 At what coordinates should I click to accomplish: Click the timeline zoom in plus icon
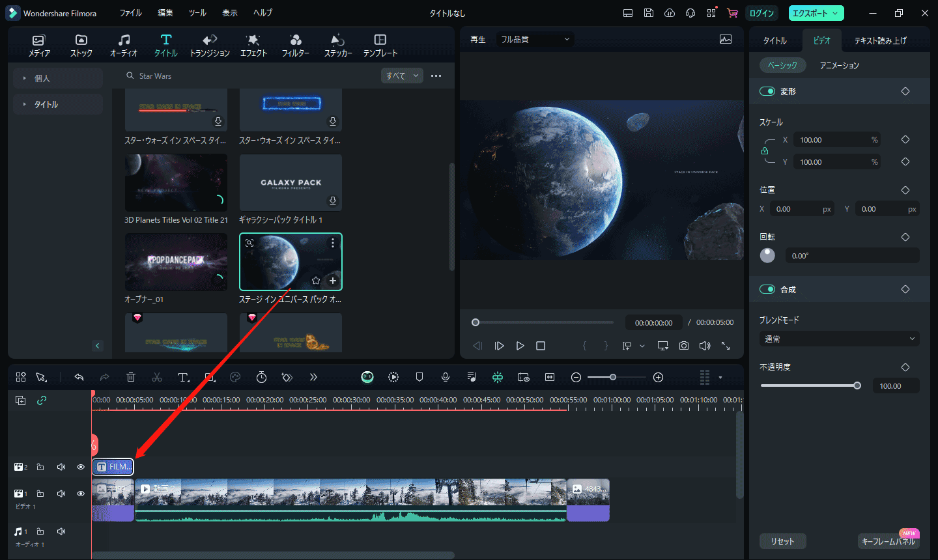(x=658, y=377)
